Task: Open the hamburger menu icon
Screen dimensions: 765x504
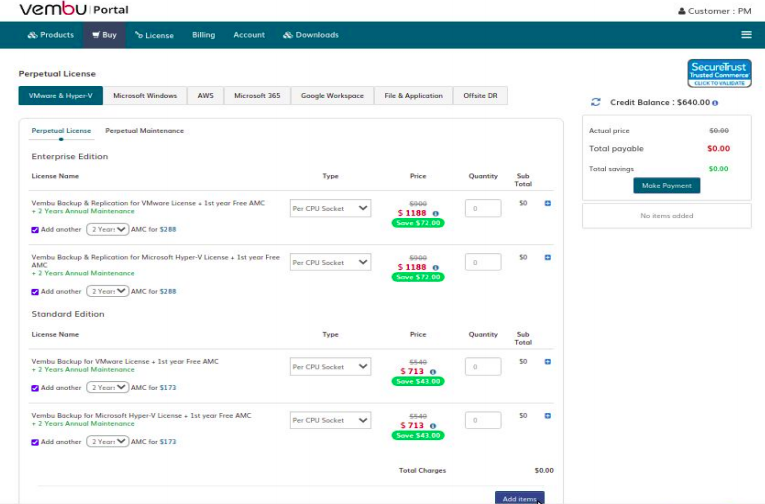Action: pos(746,35)
